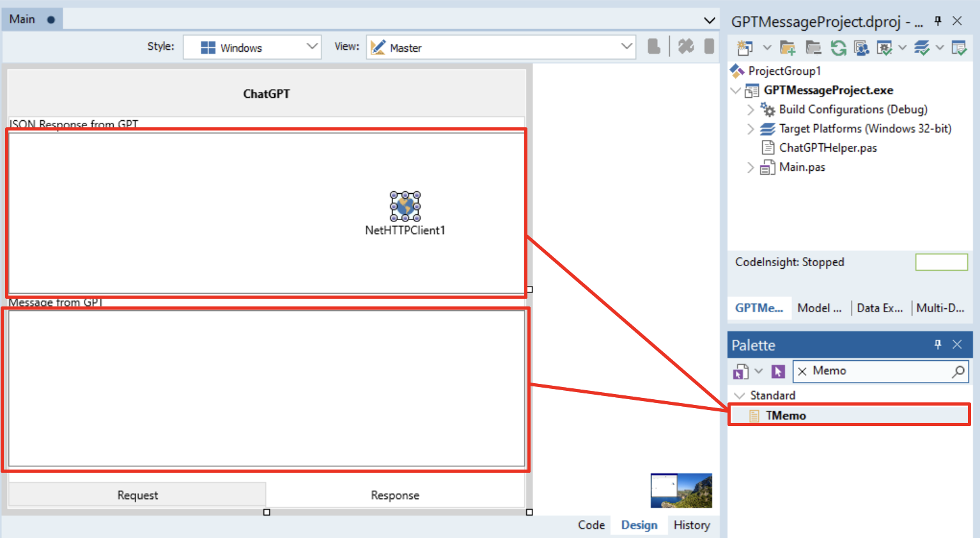Open the Style dropdown showing Windows
980x538 pixels.
(252, 47)
